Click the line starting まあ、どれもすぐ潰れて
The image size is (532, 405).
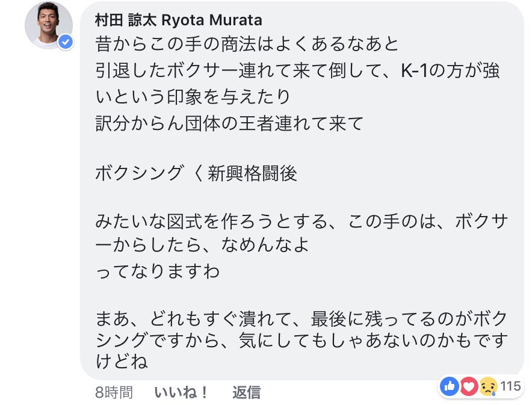(x=302, y=319)
